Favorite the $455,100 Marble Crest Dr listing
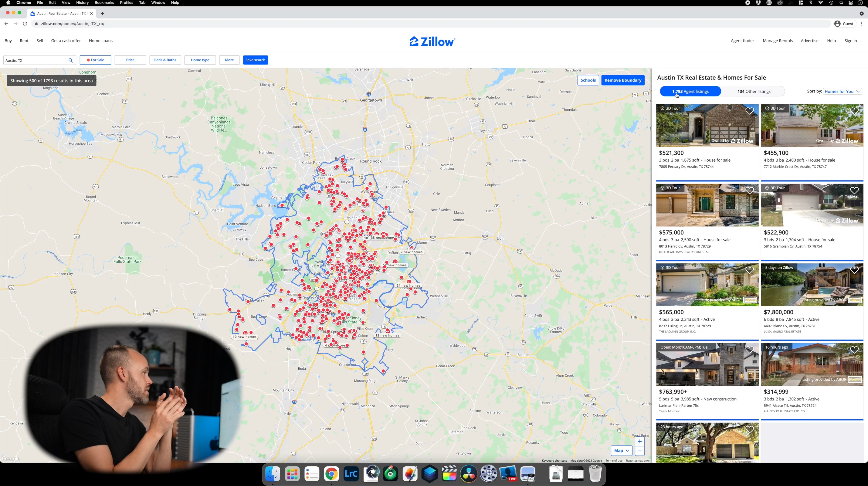Screen dimensions: 868x486 (854, 111)
